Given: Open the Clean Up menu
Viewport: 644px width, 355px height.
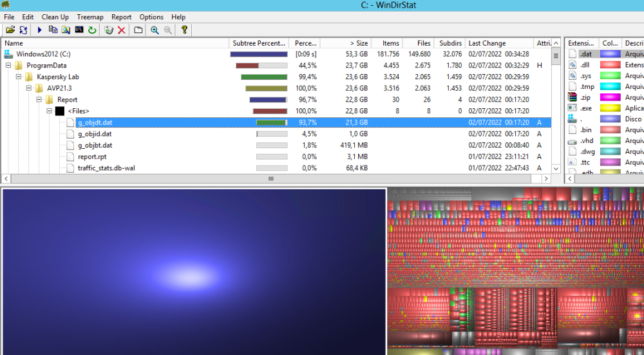Looking at the screenshot, I should 55,17.
